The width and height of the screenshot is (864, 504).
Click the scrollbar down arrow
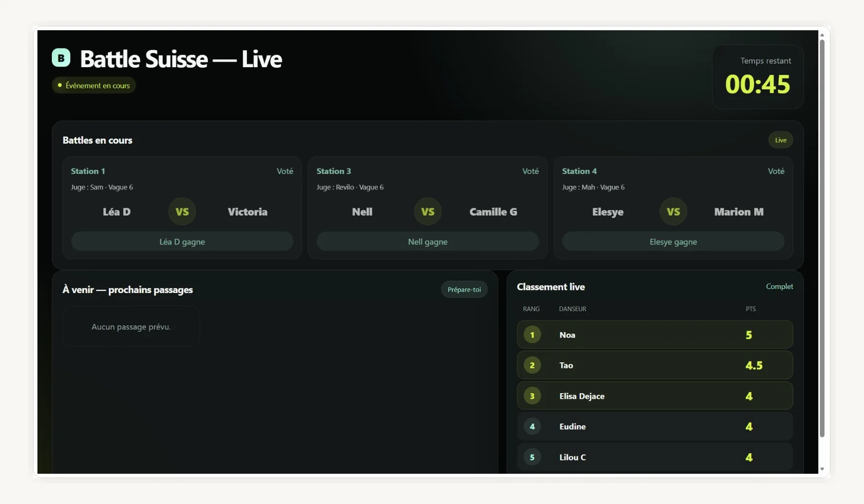point(822,469)
